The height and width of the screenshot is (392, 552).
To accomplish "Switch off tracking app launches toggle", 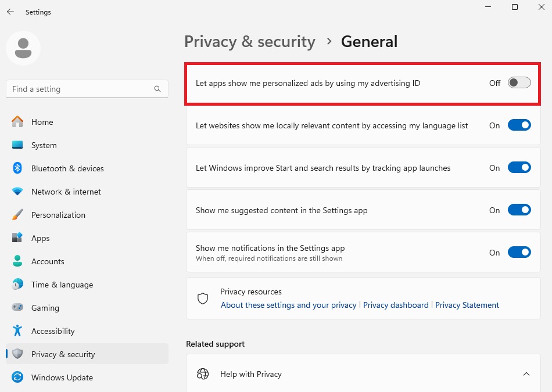I will coord(519,167).
